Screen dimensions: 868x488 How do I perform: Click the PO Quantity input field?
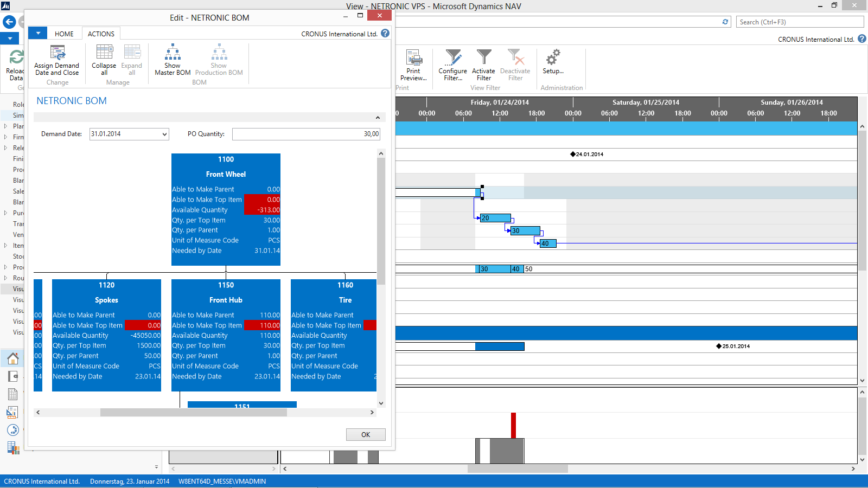coord(306,134)
